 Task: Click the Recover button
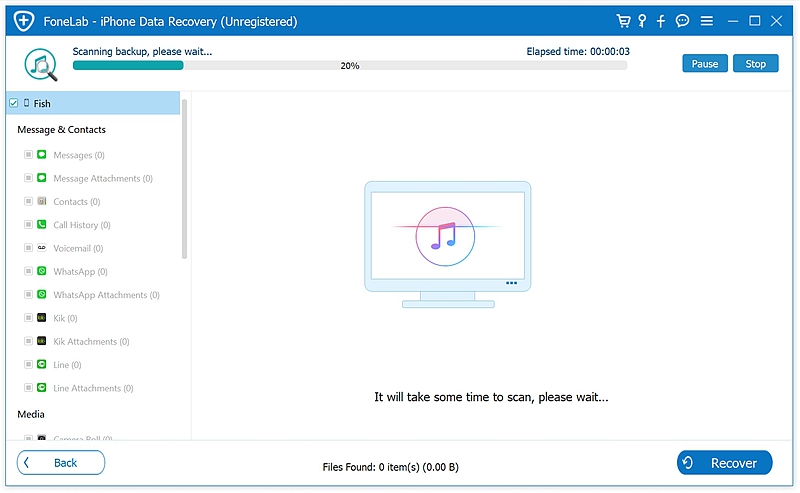click(x=724, y=462)
